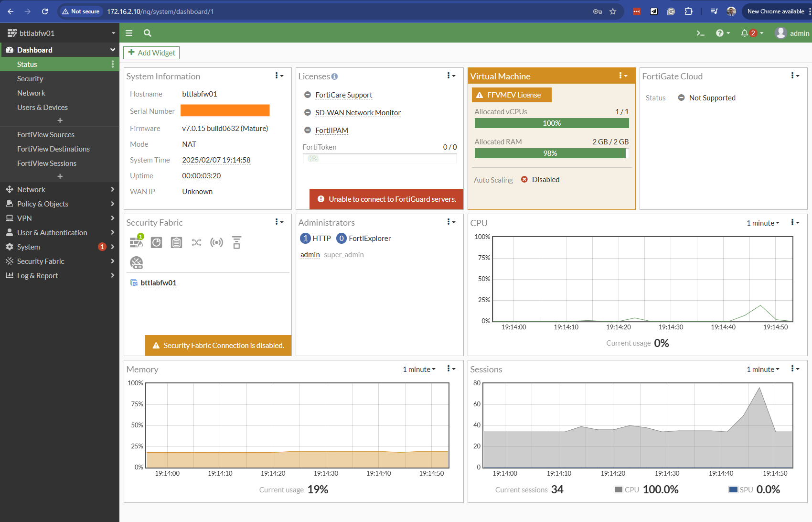Select the FortiGate icon in Security Fabric widget
Image resolution: width=812 pixels, height=522 pixels.
coord(137,242)
